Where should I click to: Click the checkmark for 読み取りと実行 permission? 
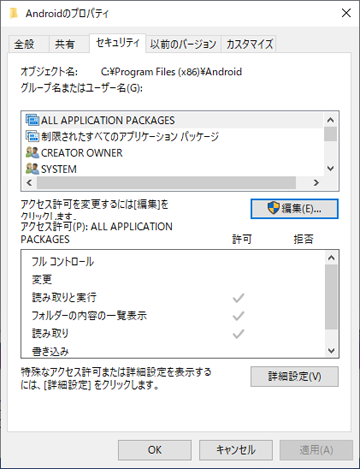pyautogui.click(x=239, y=297)
